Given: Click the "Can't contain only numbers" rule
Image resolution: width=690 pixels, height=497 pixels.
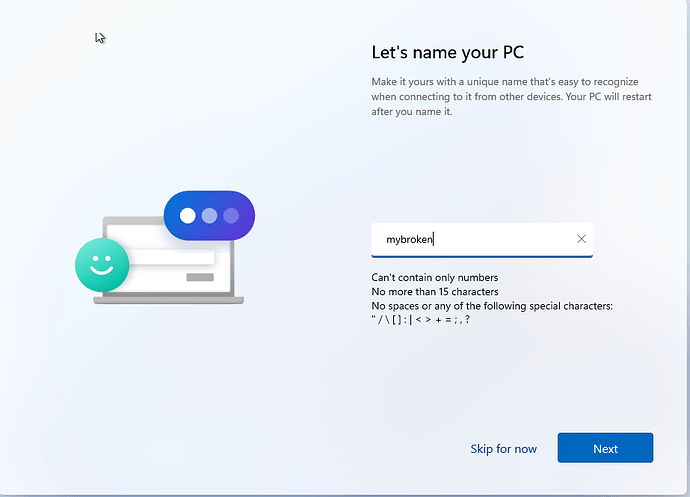Looking at the screenshot, I should click(x=434, y=277).
